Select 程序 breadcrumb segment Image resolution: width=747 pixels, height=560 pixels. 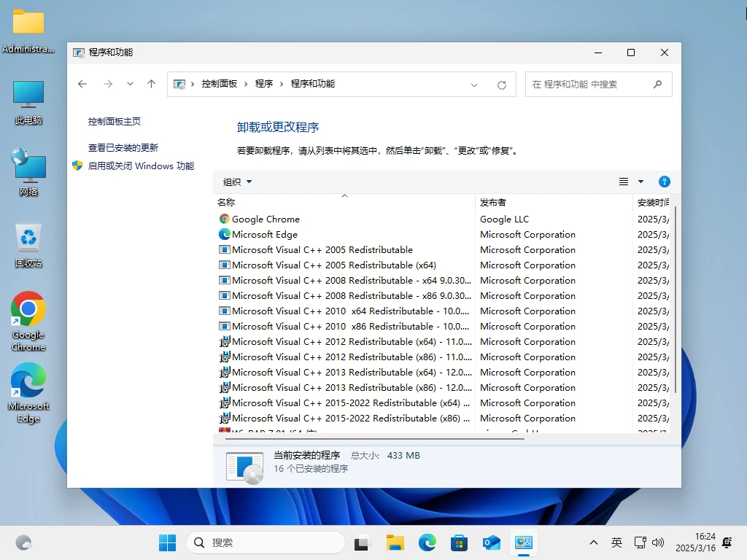pyautogui.click(x=264, y=84)
